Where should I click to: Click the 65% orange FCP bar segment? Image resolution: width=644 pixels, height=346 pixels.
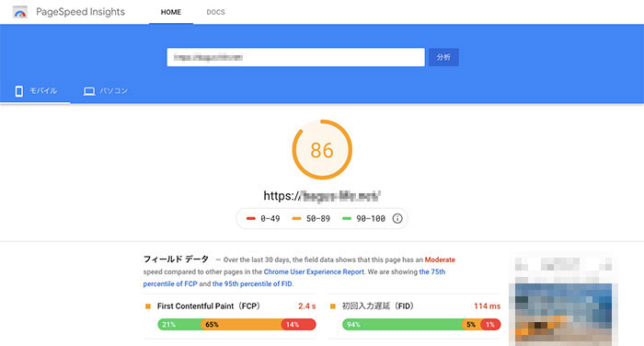(x=241, y=325)
